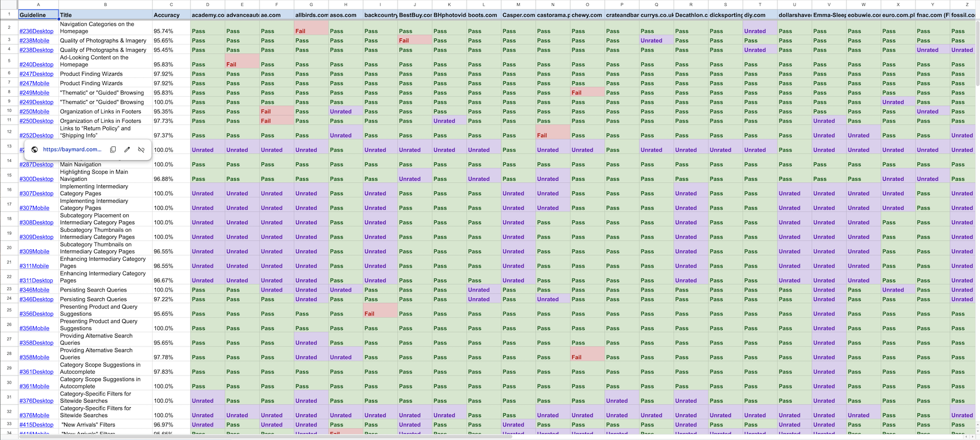Screen dimensions: 980x440
Task: Click the pencil edit link icon
Action: click(x=127, y=150)
